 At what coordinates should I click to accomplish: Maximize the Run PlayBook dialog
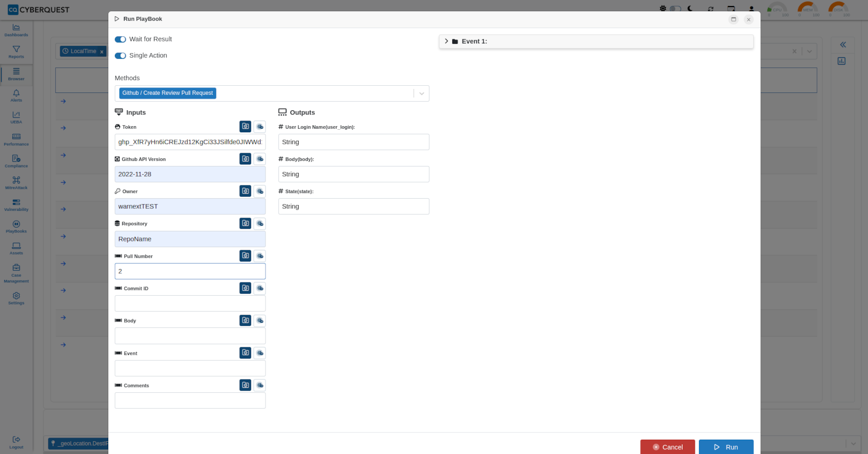[x=734, y=19]
